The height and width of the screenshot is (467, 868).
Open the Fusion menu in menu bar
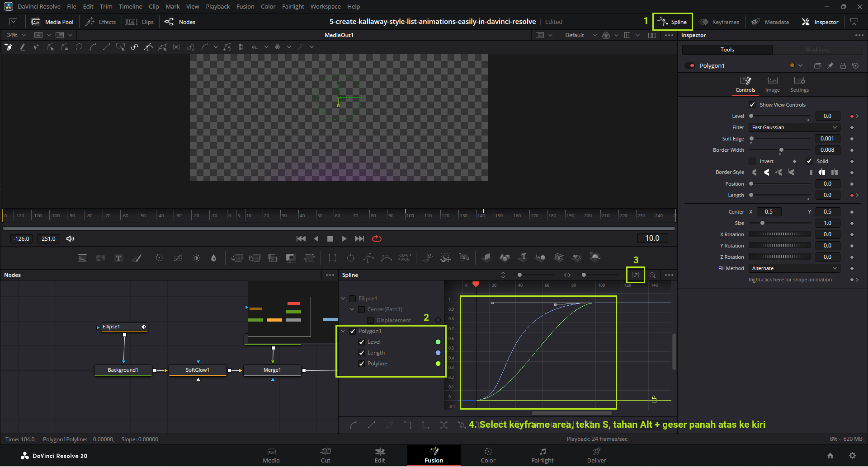click(x=245, y=6)
